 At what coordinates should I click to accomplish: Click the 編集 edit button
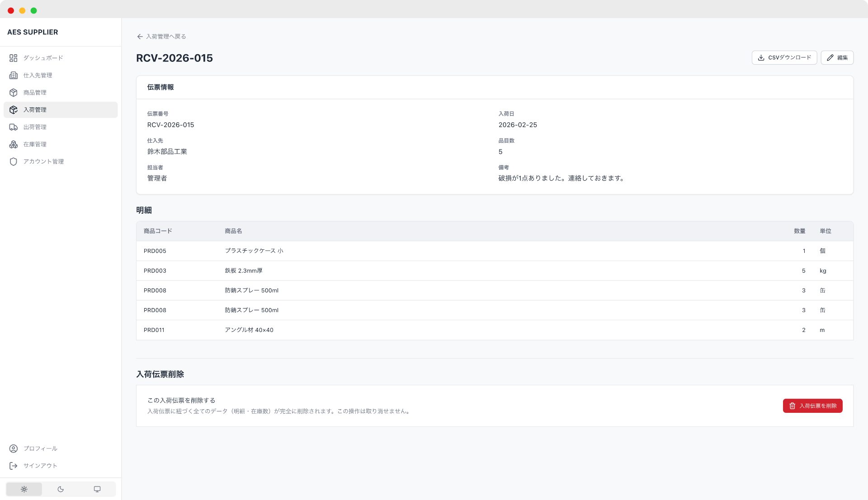[837, 58]
